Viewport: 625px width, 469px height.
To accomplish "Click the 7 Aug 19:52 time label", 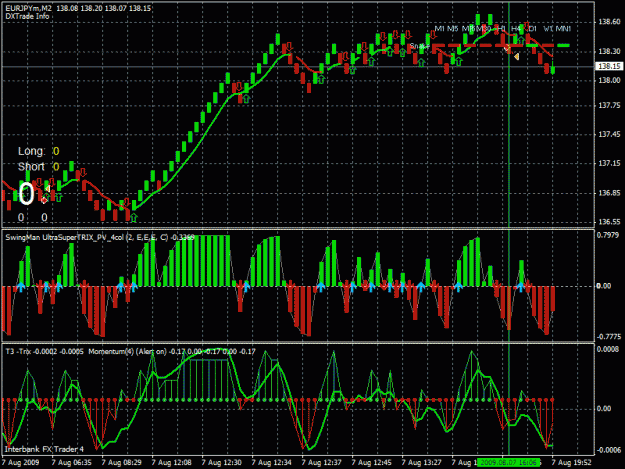I will tap(572, 463).
